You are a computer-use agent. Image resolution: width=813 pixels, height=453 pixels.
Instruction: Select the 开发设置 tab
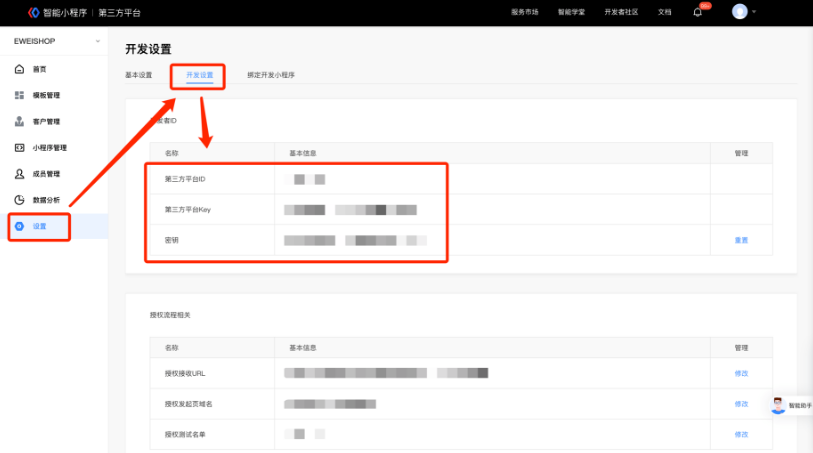coord(200,75)
